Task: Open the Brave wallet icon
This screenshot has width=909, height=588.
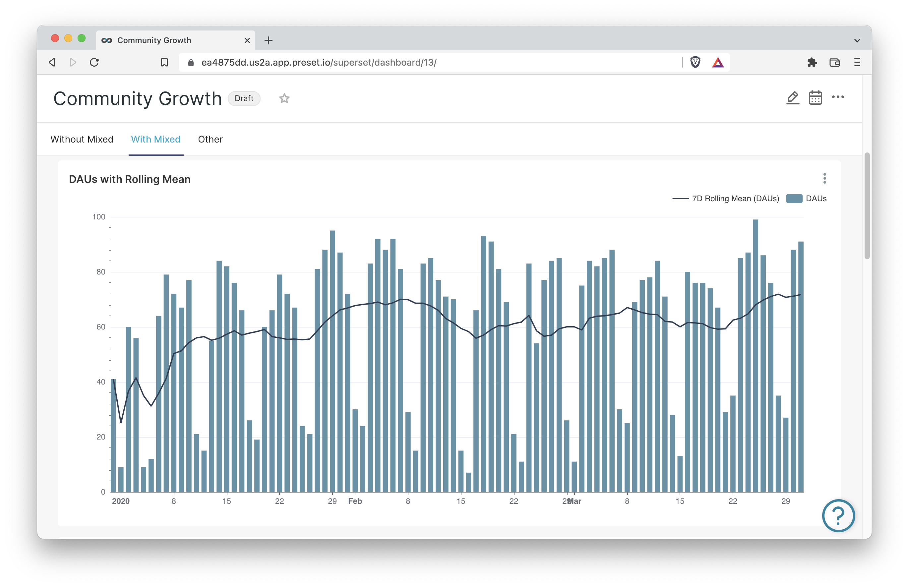Action: (834, 62)
